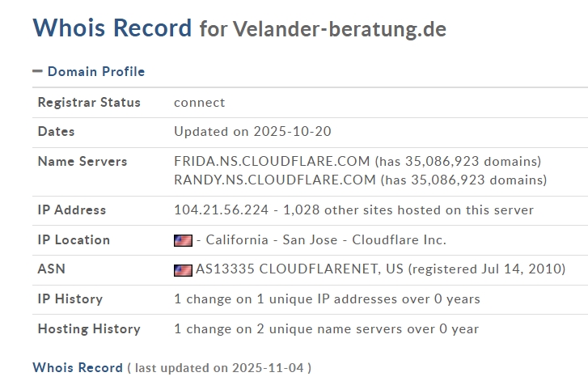588x381 pixels.
Task: Click the "last updated on 2025-11-04" note
Action: click(218, 368)
